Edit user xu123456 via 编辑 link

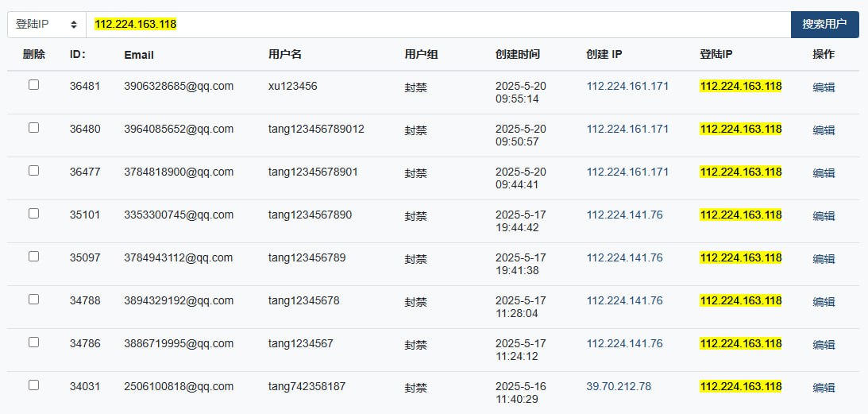point(824,87)
